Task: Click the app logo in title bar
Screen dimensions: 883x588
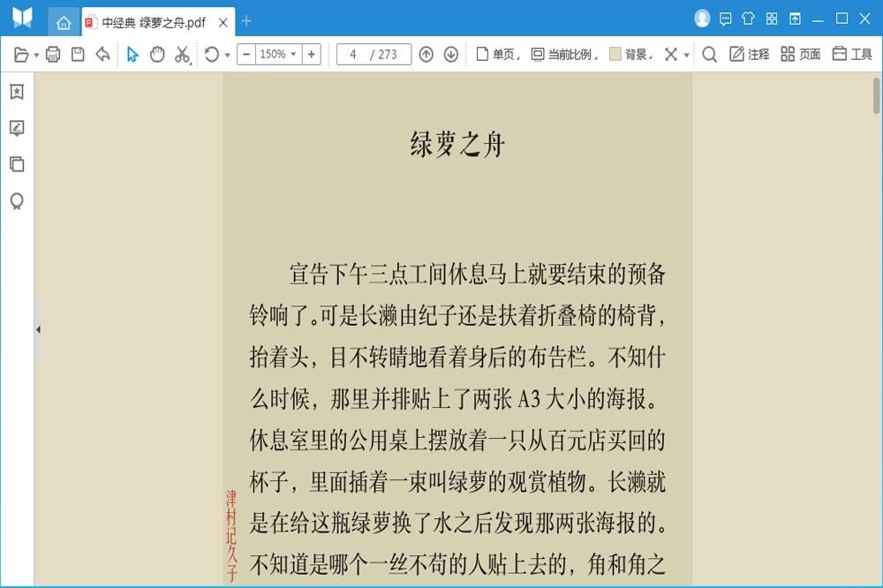Action: pos(23,18)
